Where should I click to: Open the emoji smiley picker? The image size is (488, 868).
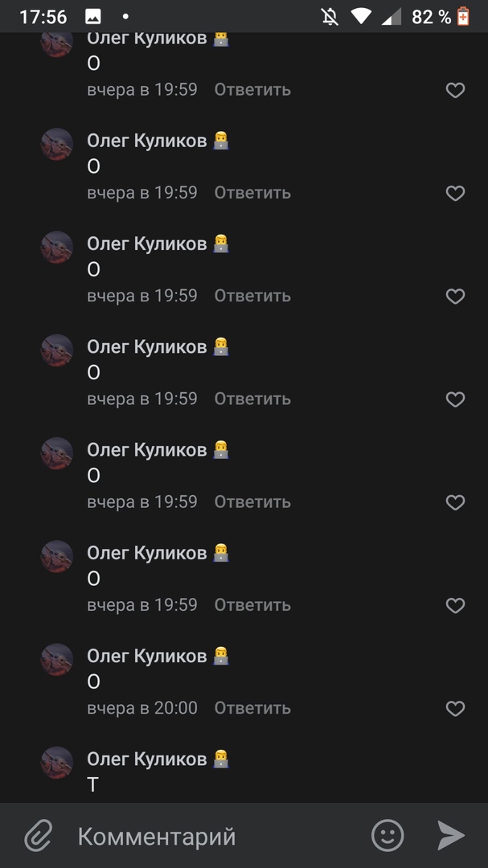[x=388, y=836]
